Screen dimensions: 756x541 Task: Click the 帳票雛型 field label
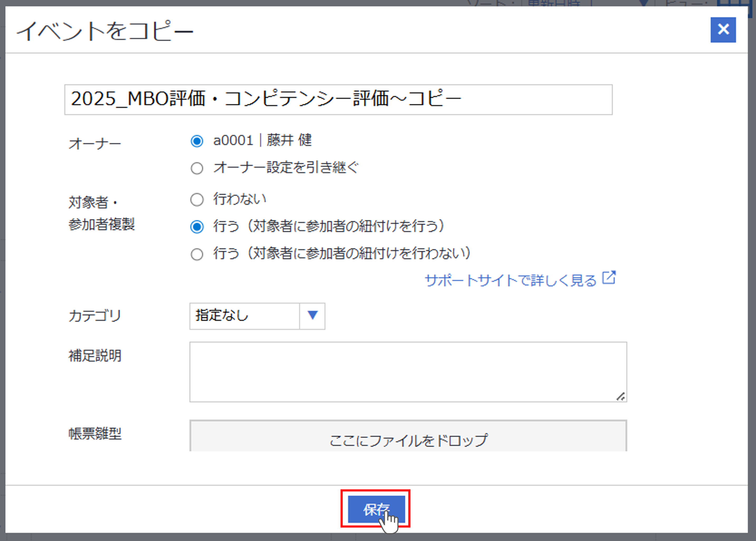95,433
